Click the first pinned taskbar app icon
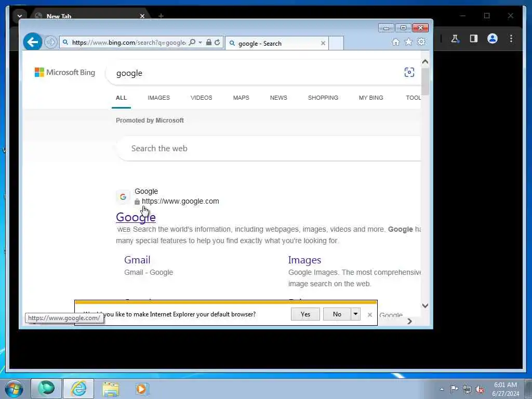 (x=46, y=389)
